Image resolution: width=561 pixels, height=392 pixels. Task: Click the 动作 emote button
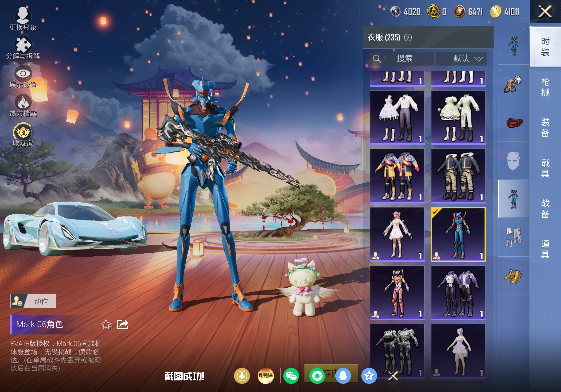click(x=33, y=301)
